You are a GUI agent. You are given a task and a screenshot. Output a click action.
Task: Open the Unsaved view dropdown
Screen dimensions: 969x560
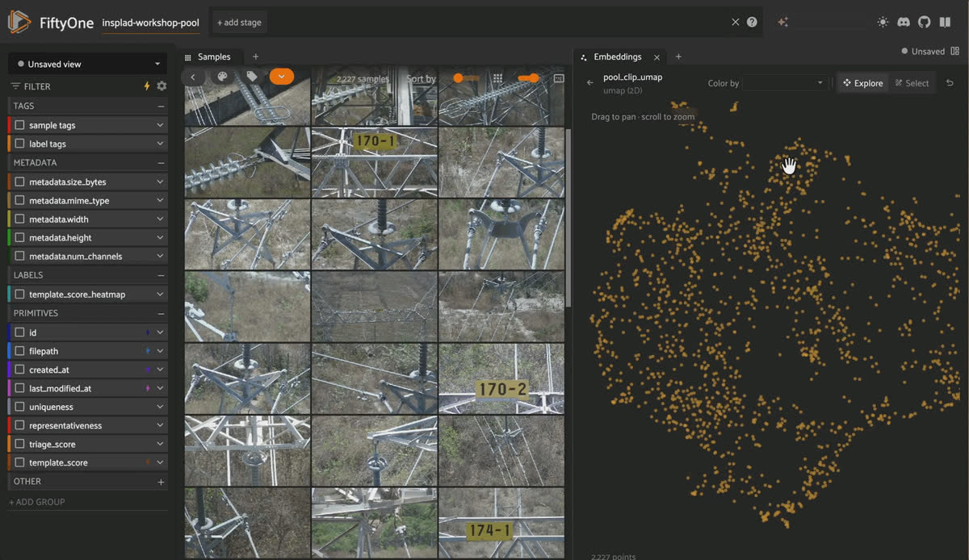pyautogui.click(x=86, y=64)
